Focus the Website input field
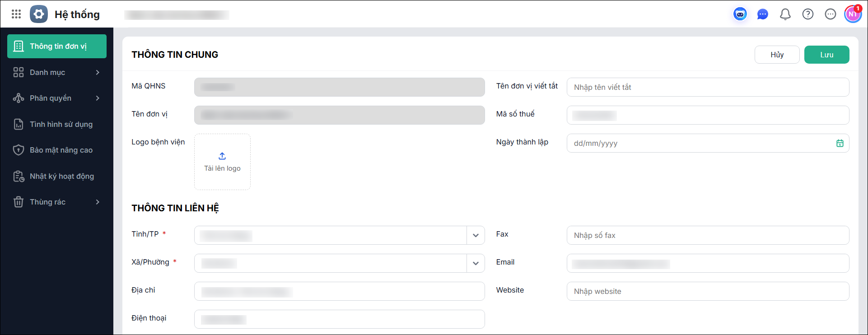The width and height of the screenshot is (868, 335). click(708, 291)
